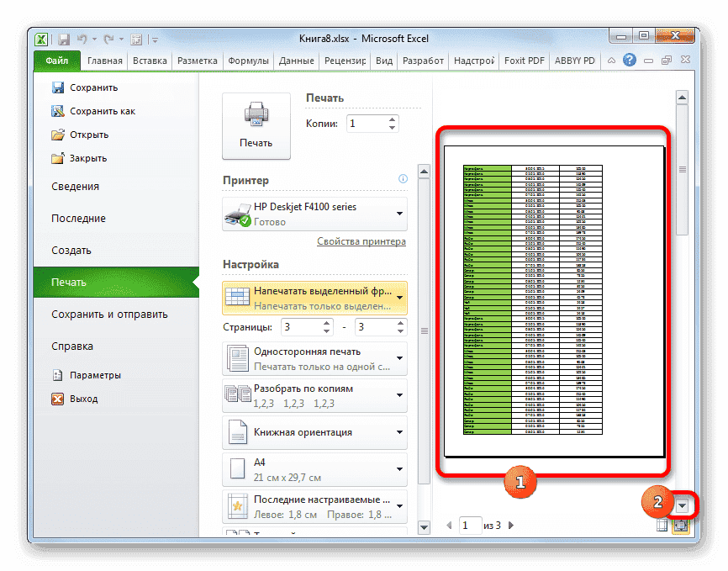Open the red-circled dropdown arrow below the preview
Viewport: 728px width, 571px height.
coord(683,505)
